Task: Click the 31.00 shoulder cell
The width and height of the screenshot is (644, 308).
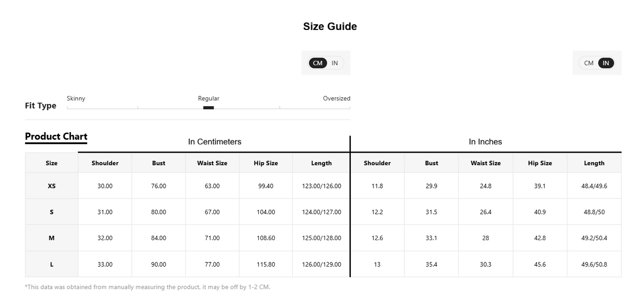Action: (x=105, y=212)
